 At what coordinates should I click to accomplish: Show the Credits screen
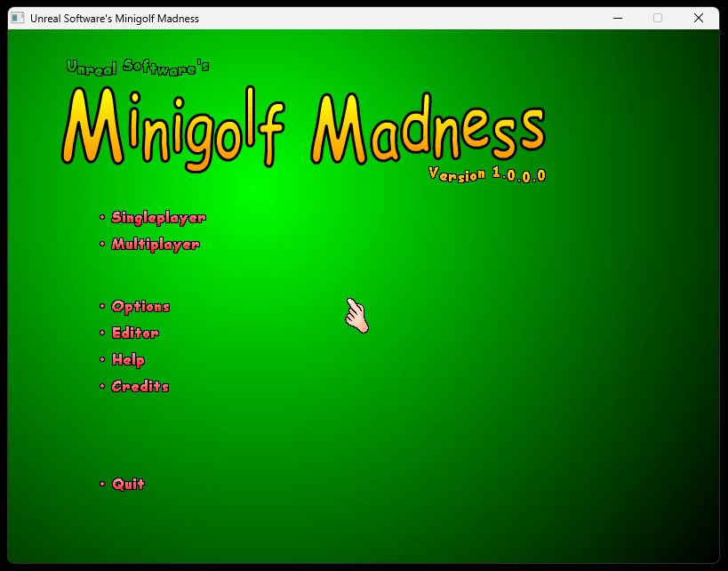pos(140,386)
